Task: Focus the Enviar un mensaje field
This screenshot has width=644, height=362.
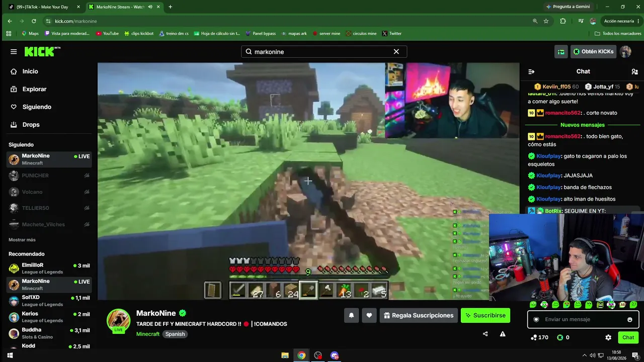Action: point(583,319)
